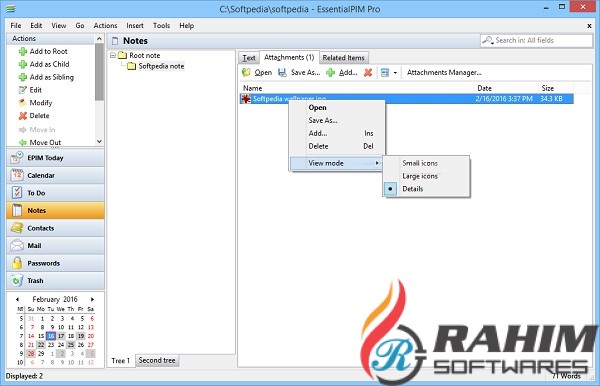Click the Add as Sibling plus icon
Screen dimensions: 600x386
click(23, 77)
